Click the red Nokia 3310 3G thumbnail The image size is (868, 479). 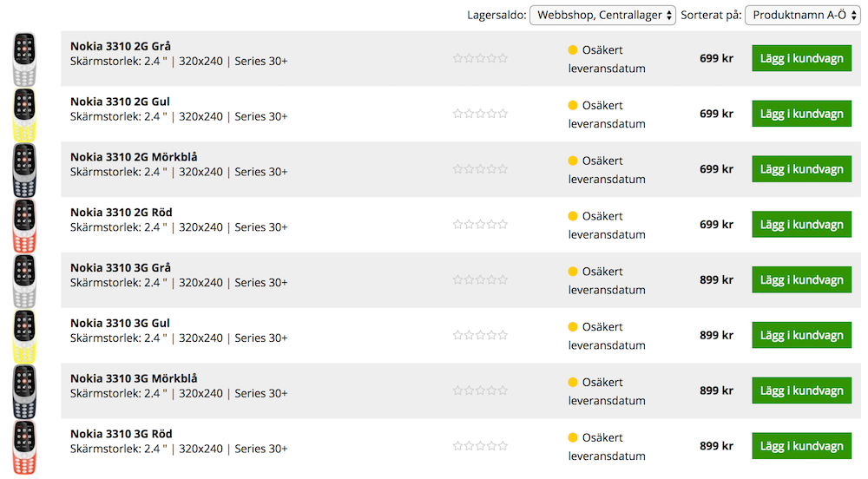(x=24, y=447)
